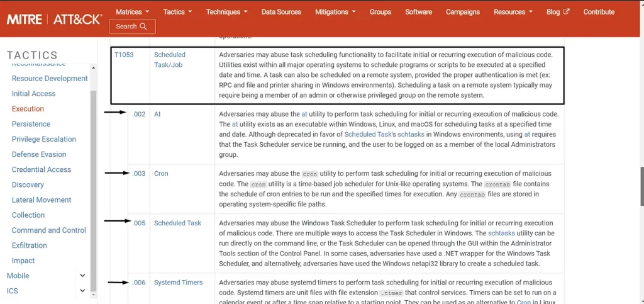Select ICS in the tactics sidebar
This screenshot has width=644, height=304.
[x=13, y=291]
